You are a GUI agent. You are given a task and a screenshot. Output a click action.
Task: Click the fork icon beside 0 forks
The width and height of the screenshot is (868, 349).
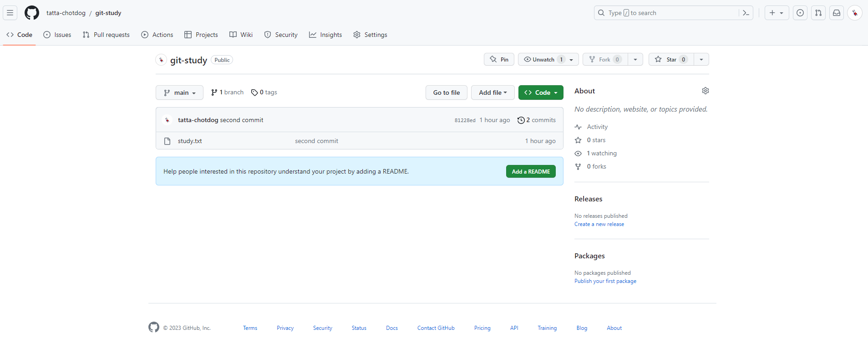578,167
